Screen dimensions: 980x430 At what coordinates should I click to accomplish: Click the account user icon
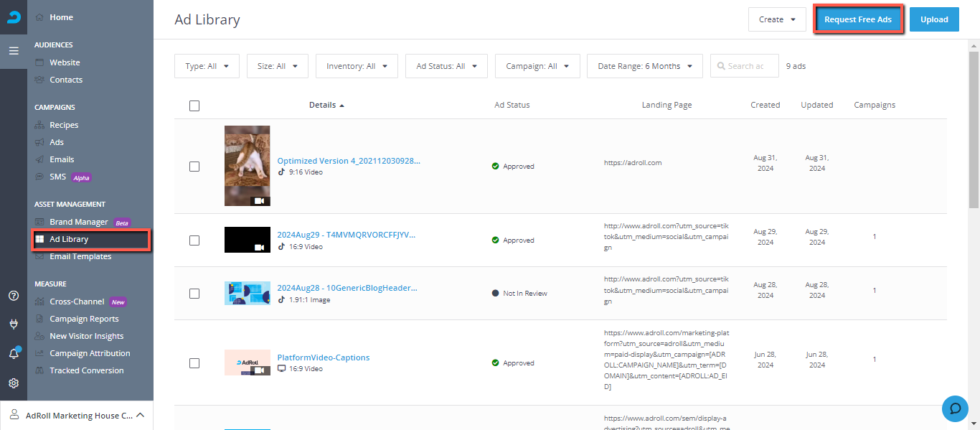coord(14,415)
